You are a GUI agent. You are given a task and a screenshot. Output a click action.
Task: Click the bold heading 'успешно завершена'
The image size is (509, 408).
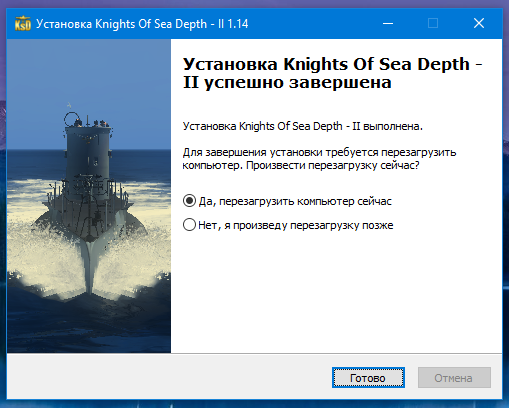297,82
